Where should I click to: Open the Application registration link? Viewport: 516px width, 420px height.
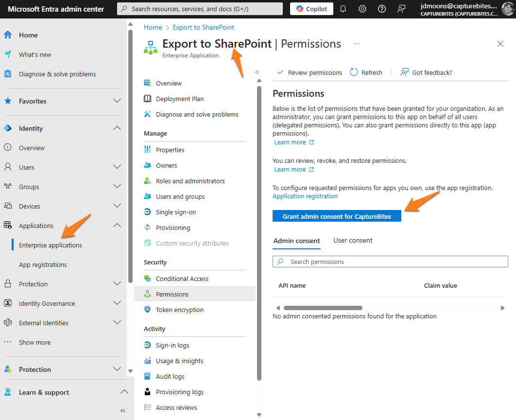pyautogui.click(x=305, y=196)
